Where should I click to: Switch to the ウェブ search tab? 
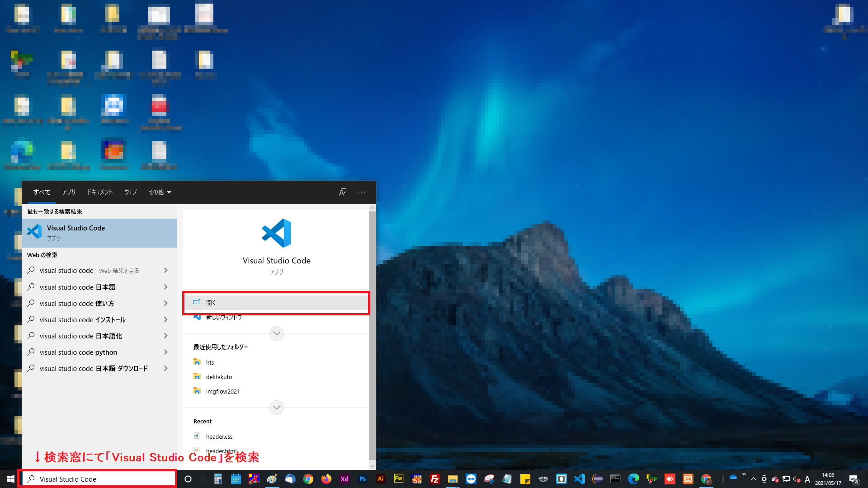click(131, 192)
